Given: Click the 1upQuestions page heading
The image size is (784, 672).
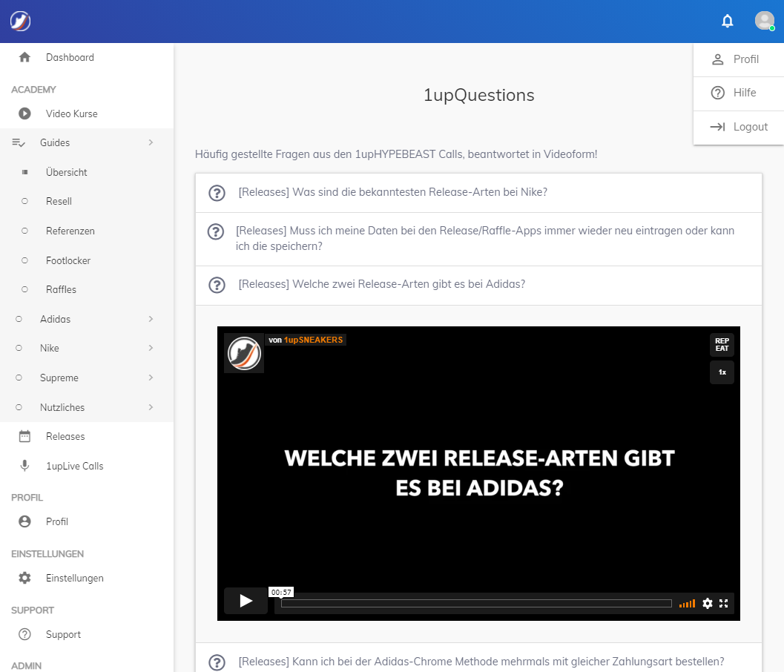Looking at the screenshot, I should click(479, 95).
